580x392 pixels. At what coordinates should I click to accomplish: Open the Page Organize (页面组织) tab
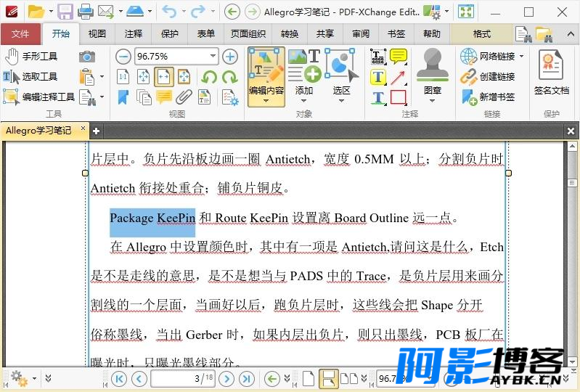click(x=248, y=34)
